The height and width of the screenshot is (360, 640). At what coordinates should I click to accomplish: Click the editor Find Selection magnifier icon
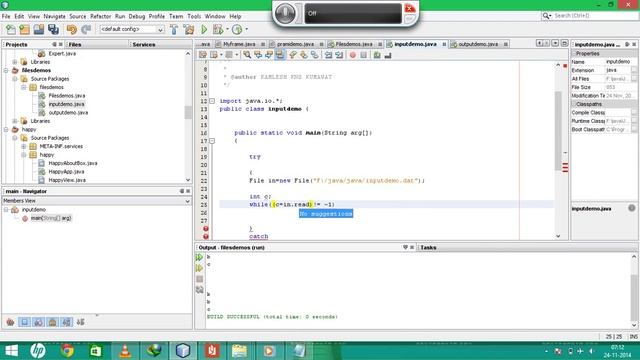point(247,55)
